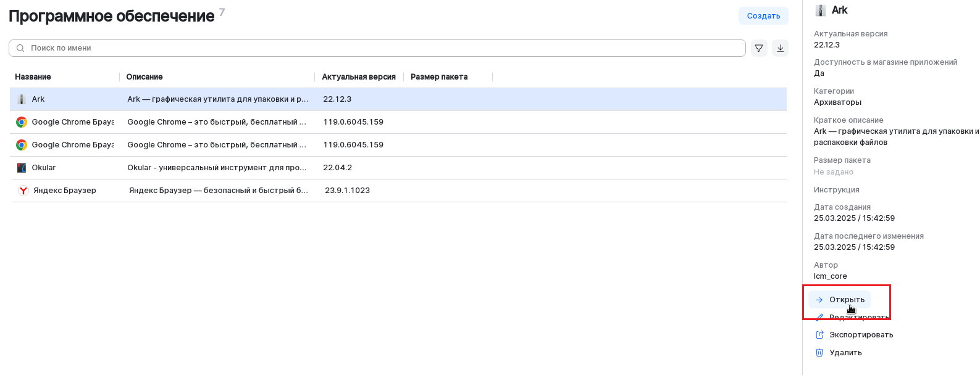Click the magnifier icon in search box
980x375 pixels.
point(20,48)
